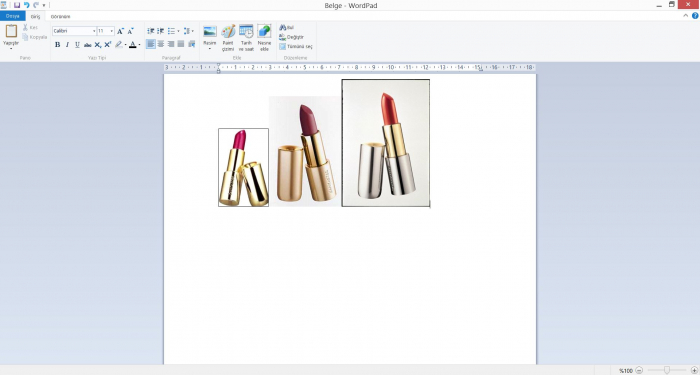Click the Değiştir replace button
The width and height of the screenshot is (700, 375).
(x=292, y=37)
